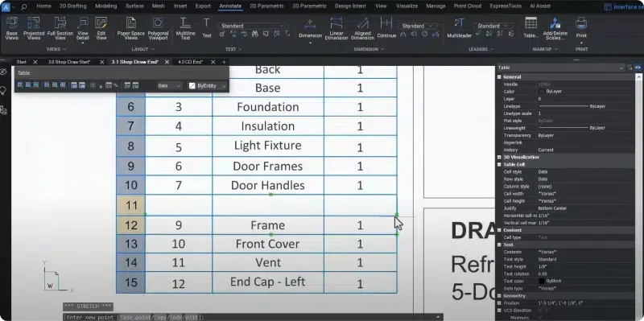Choose the Paper Space Views tool

click(x=131, y=28)
